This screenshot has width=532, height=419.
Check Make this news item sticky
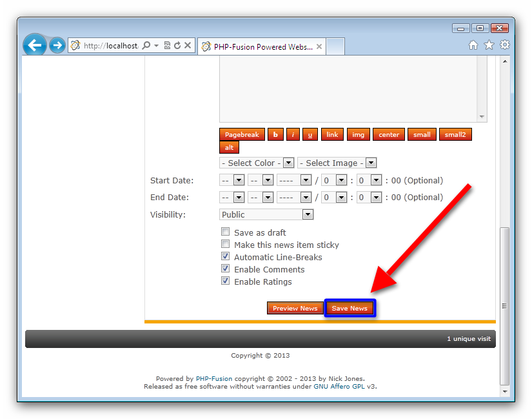point(225,244)
